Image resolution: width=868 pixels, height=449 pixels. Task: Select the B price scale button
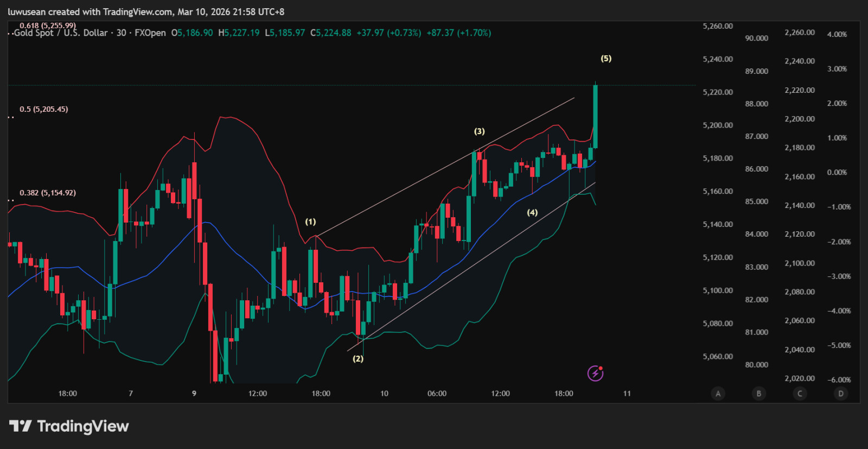tap(758, 394)
